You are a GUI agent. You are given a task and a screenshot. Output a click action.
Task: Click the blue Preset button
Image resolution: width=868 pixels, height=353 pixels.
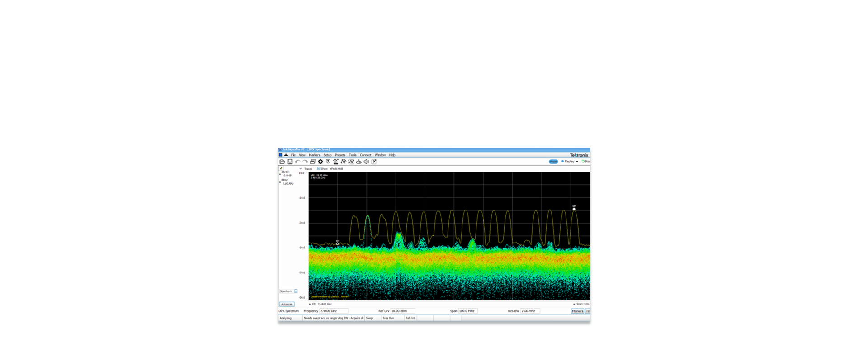click(x=553, y=162)
